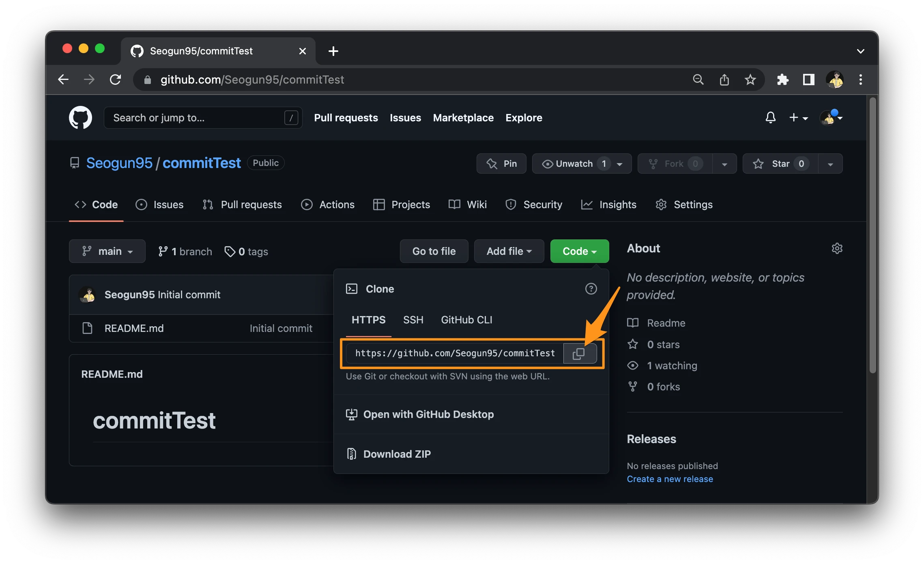
Task: Click the share icon in address bar
Action: point(724,80)
